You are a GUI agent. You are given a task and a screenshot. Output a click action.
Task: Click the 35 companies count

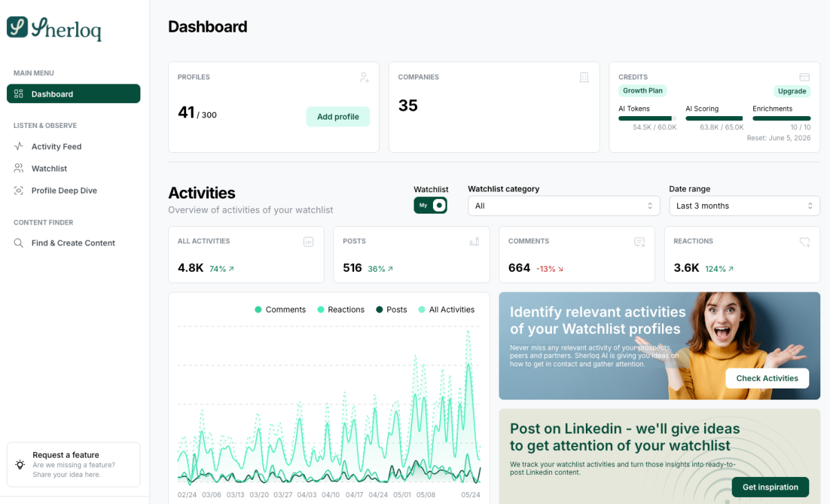coord(408,106)
